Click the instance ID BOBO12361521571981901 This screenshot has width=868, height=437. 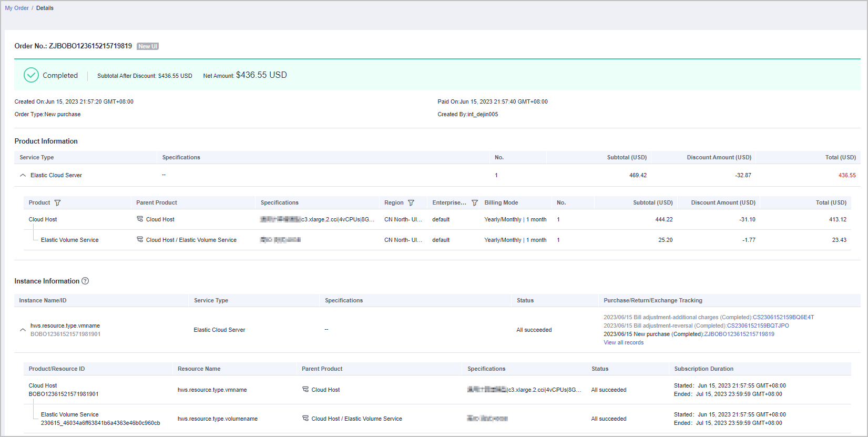click(65, 334)
